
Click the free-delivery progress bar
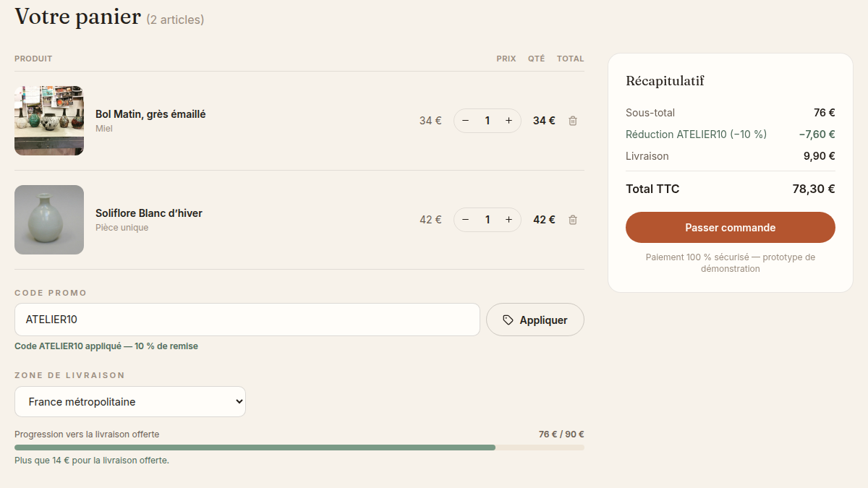(x=299, y=448)
